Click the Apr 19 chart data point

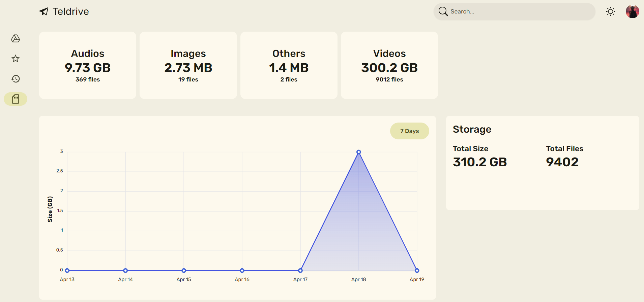click(417, 270)
